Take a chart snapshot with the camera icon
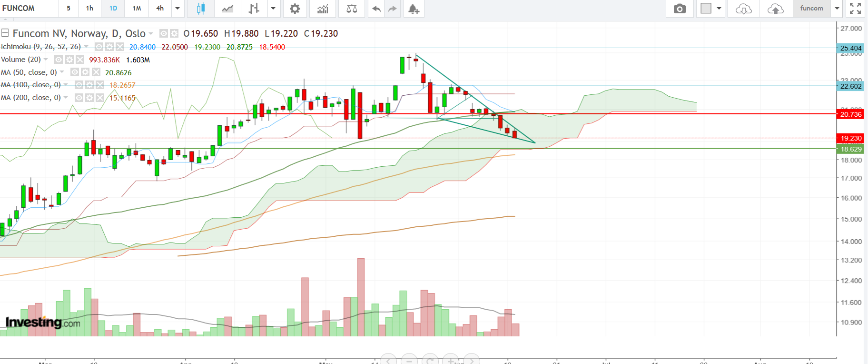Screen dimensions: 868x364 680,9
